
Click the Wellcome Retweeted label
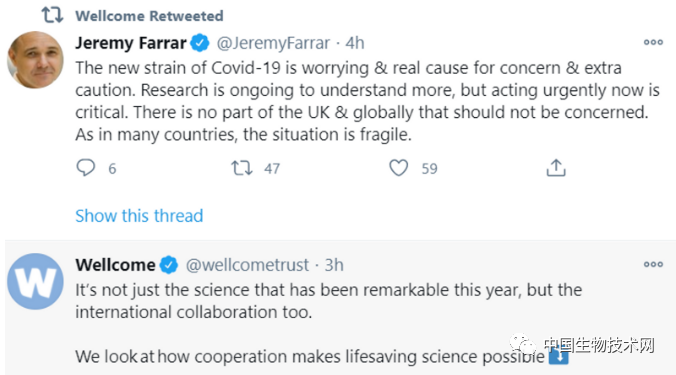click(149, 16)
